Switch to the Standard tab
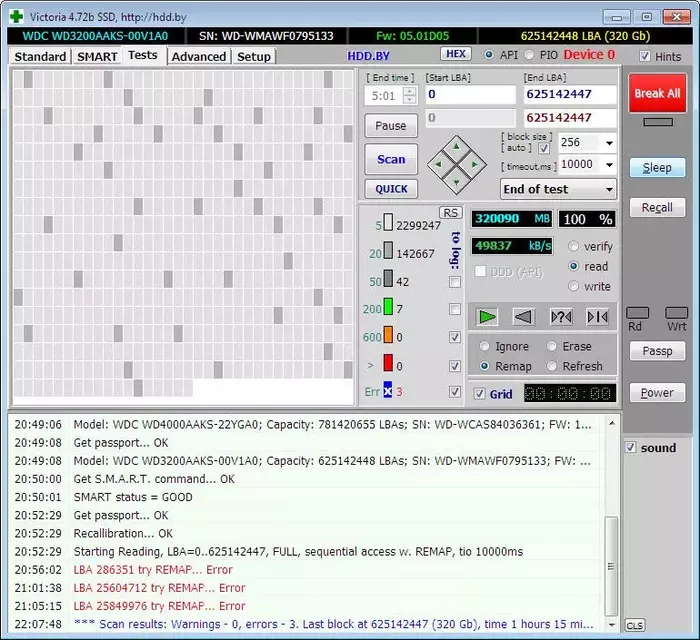 click(40, 57)
